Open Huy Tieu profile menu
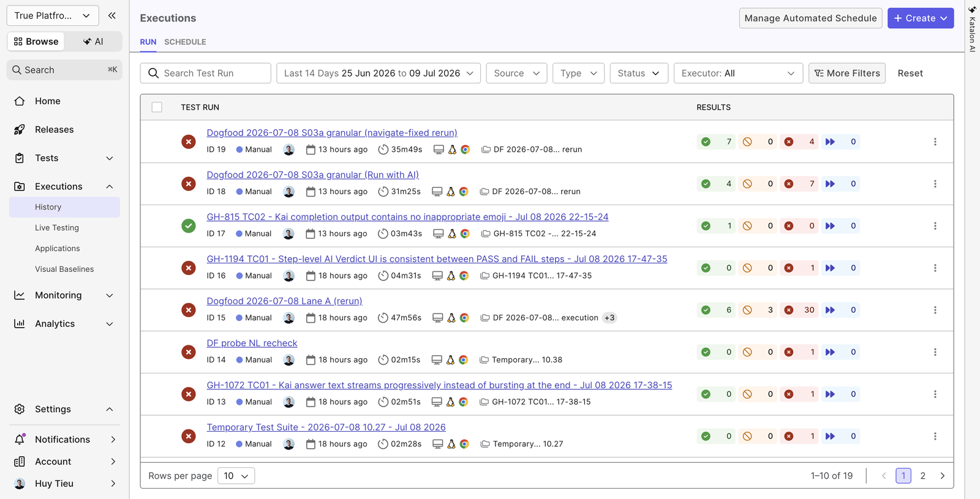 [x=64, y=484]
